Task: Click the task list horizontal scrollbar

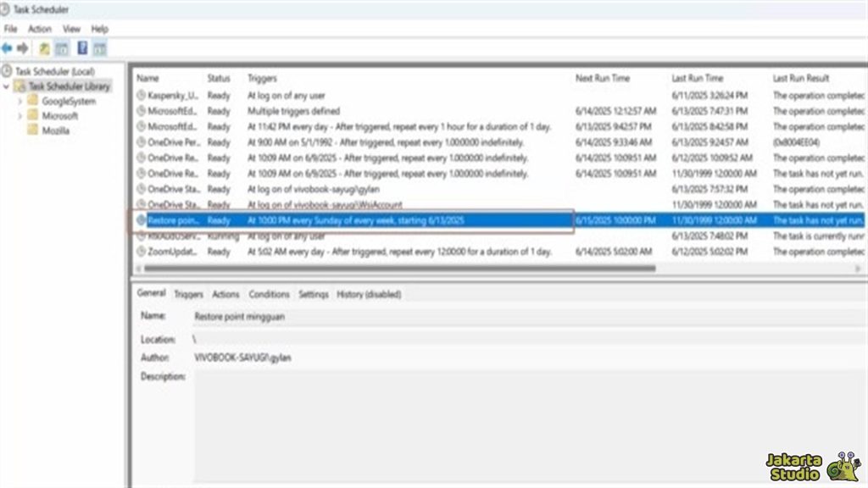Action: [398, 269]
